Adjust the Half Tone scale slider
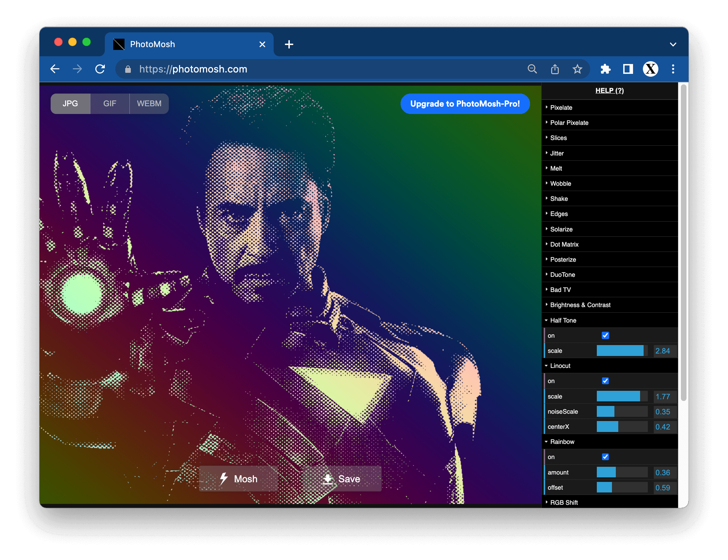This screenshot has width=728, height=560. (x=621, y=351)
